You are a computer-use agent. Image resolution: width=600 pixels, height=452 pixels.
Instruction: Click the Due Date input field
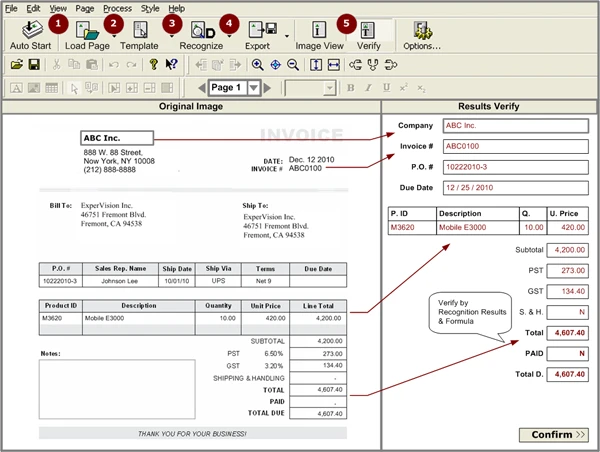[515, 188]
